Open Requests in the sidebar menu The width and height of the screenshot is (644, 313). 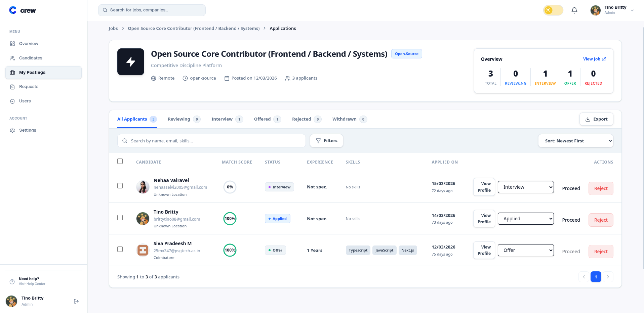pos(43,87)
